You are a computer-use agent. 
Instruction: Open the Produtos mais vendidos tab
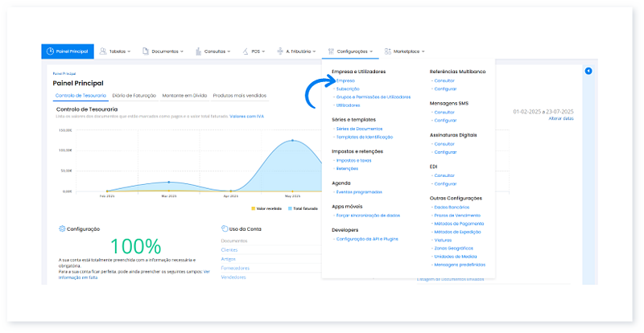coord(239,96)
